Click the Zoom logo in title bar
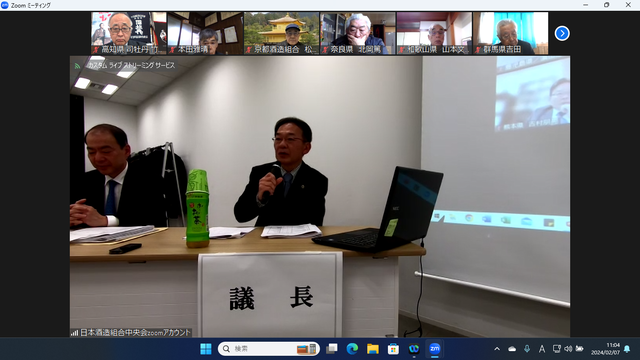 pos(5,5)
